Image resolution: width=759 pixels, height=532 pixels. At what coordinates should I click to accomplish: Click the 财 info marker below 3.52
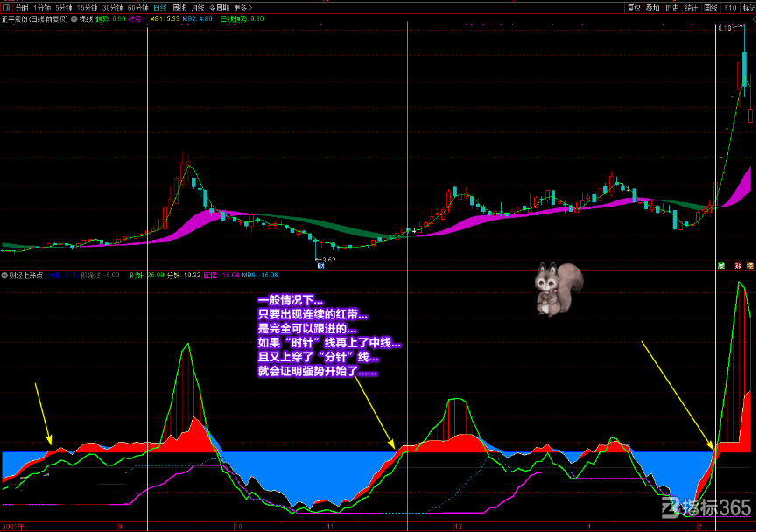[320, 267]
